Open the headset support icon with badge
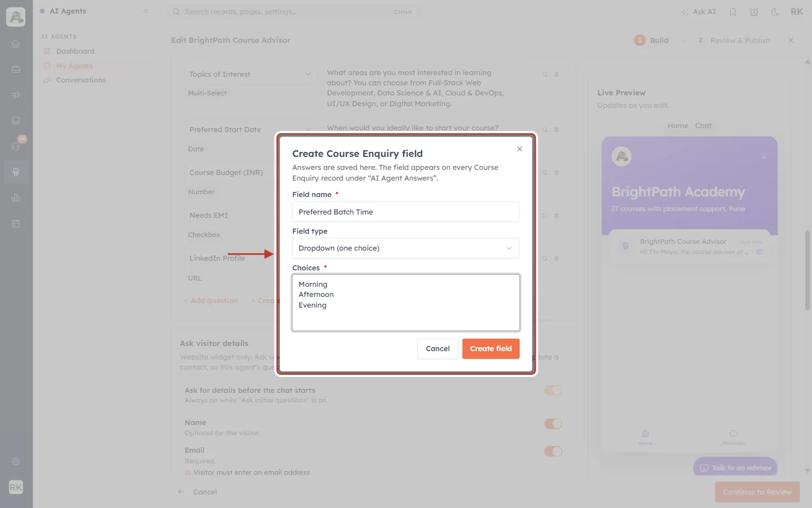Image resolution: width=812 pixels, height=508 pixels. 16,146
